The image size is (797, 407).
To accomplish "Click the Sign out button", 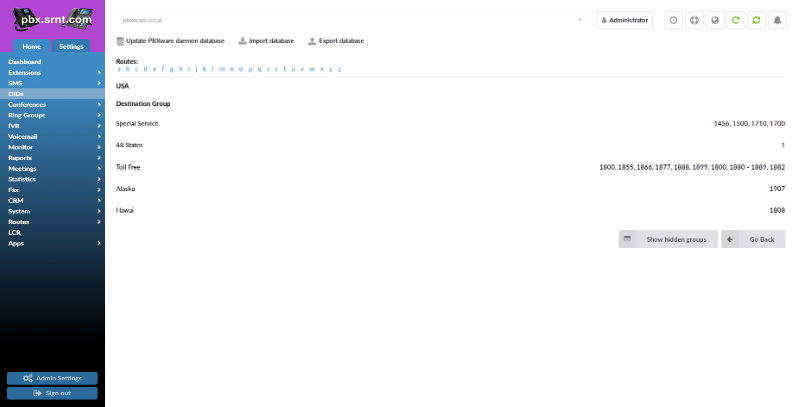I will pos(52,393).
